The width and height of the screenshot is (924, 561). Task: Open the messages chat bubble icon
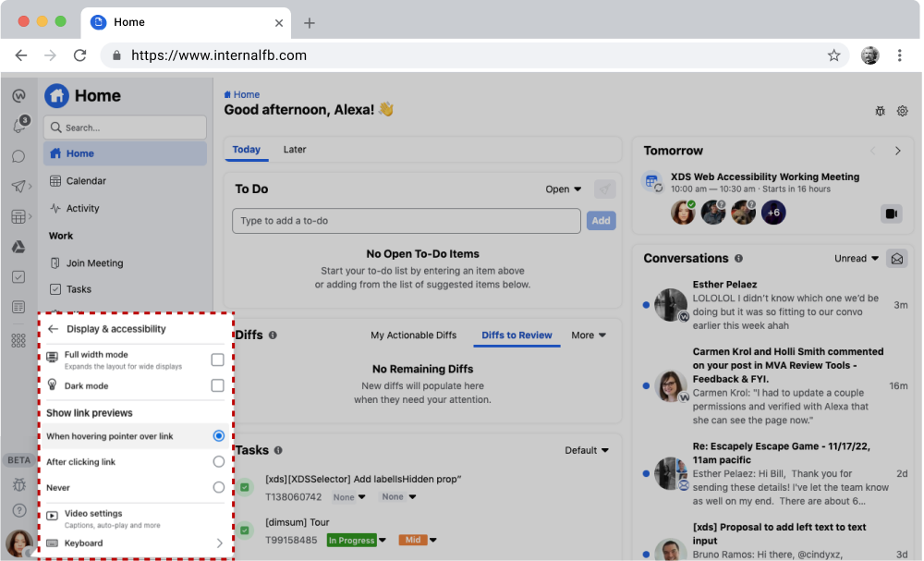click(18, 157)
